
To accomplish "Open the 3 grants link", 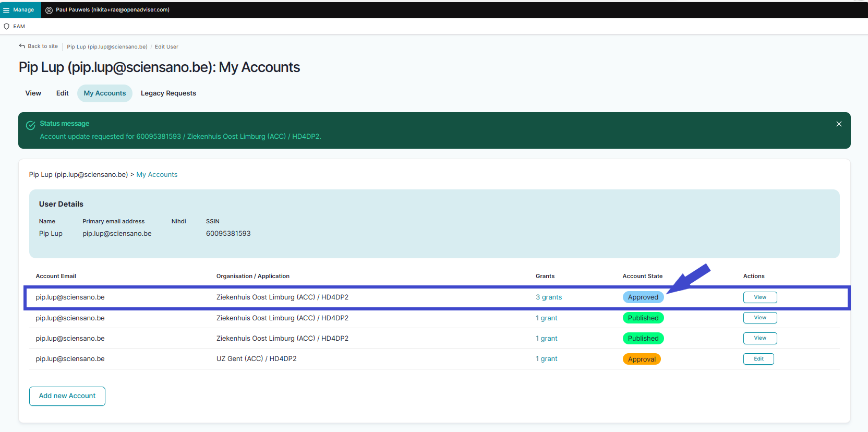I will (548, 297).
